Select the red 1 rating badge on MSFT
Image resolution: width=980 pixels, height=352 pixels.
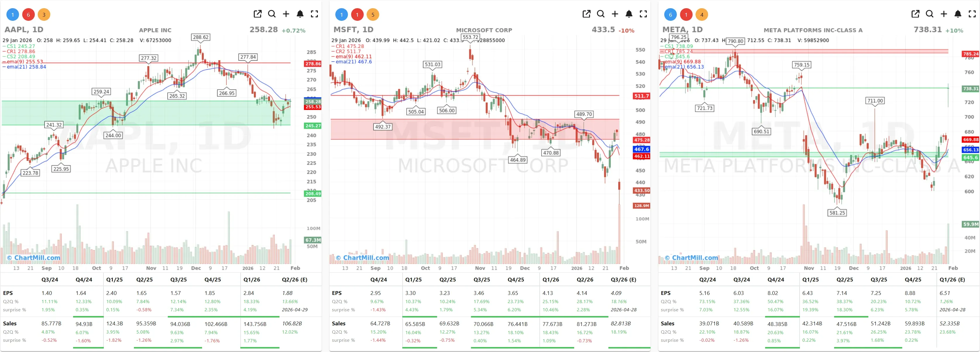point(357,14)
